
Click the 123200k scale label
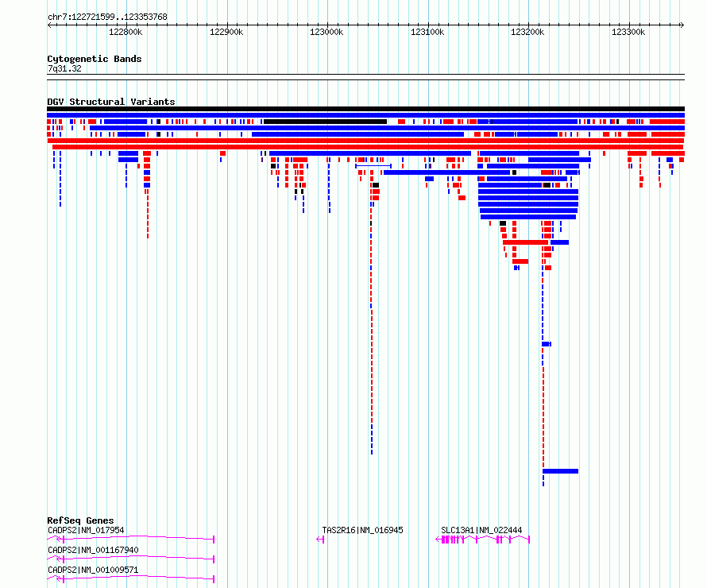coord(527,32)
